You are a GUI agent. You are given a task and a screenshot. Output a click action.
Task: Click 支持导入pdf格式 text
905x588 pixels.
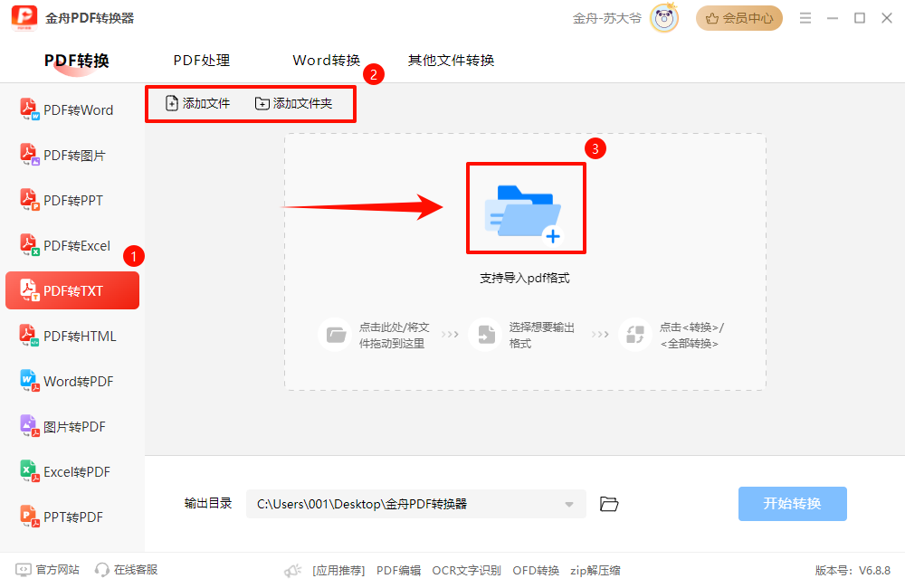coord(525,278)
